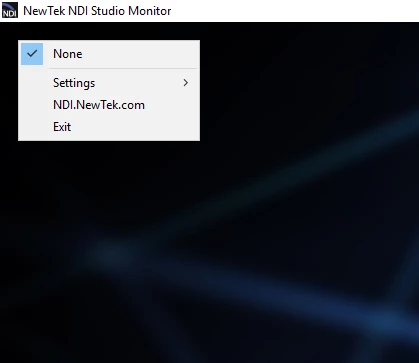Open the Settings submenu

pos(109,83)
